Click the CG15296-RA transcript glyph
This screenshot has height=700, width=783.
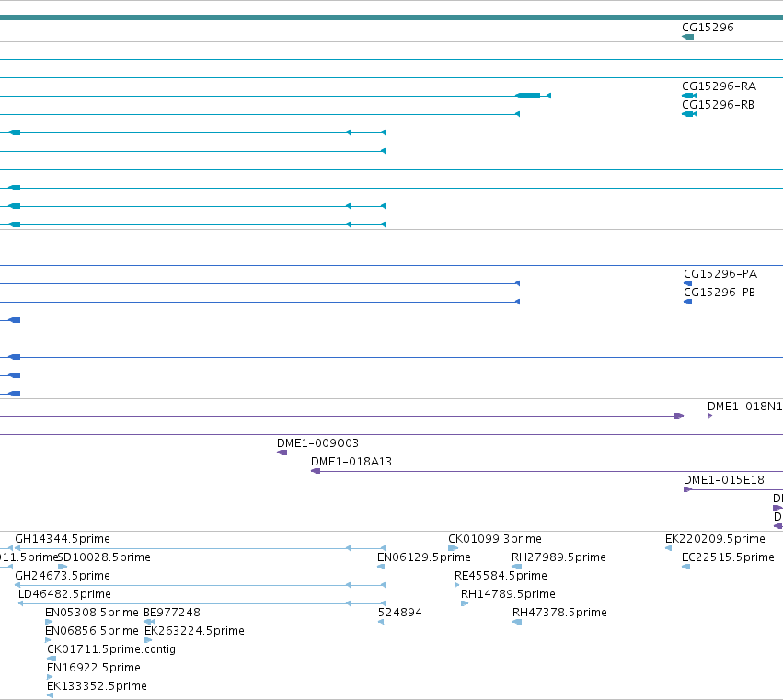point(690,96)
